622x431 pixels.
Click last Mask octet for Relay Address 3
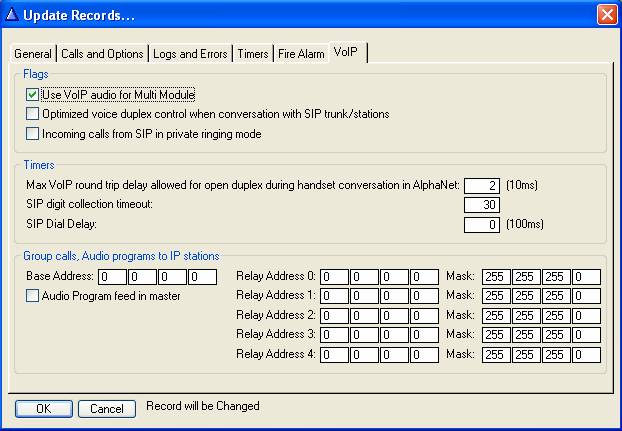586,335
